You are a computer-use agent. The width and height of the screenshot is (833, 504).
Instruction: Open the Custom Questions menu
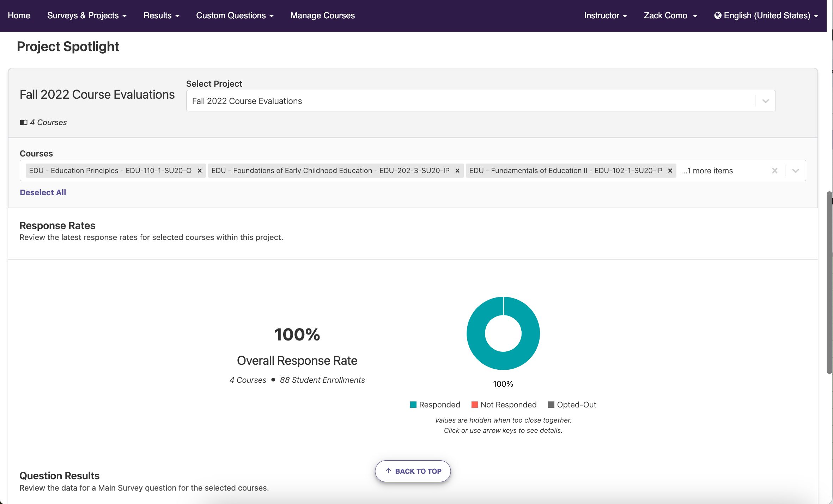coord(235,16)
